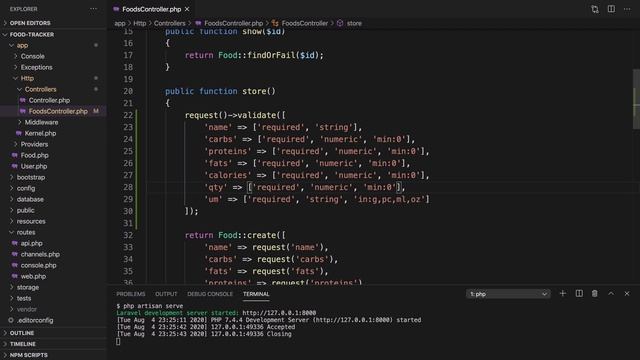Place cursor on 'public function store()' line
The width and height of the screenshot is (640, 360).
click(220, 91)
